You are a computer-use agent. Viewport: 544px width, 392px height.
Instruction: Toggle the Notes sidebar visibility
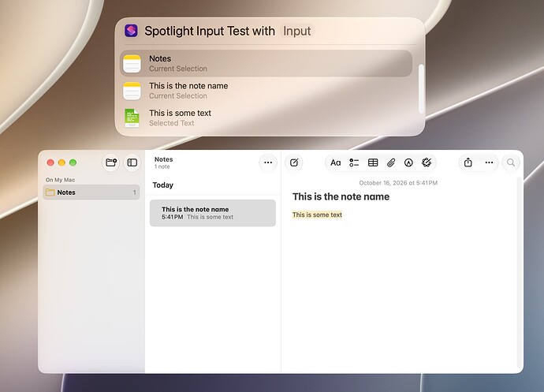[132, 162]
